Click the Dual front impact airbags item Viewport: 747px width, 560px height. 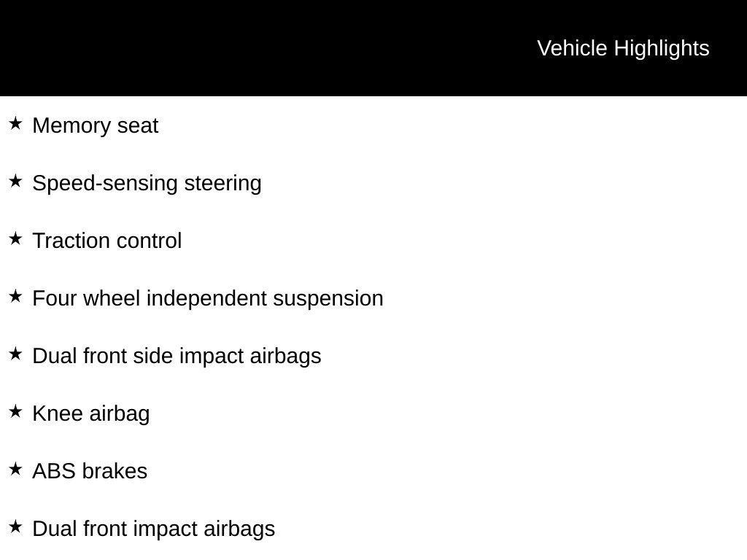point(154,529)
